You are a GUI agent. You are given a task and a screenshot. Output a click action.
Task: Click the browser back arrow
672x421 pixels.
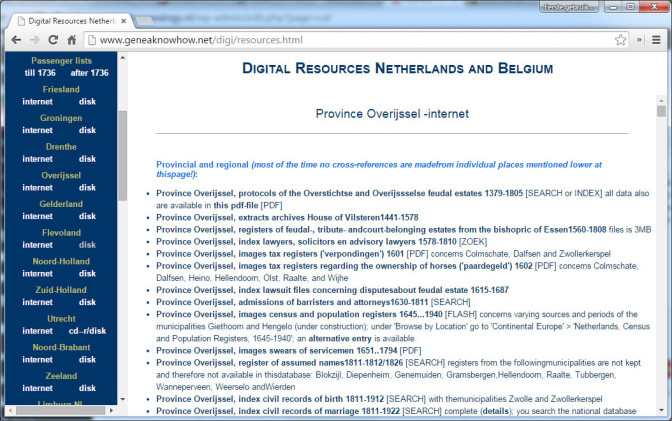click(x=14, y=40)
